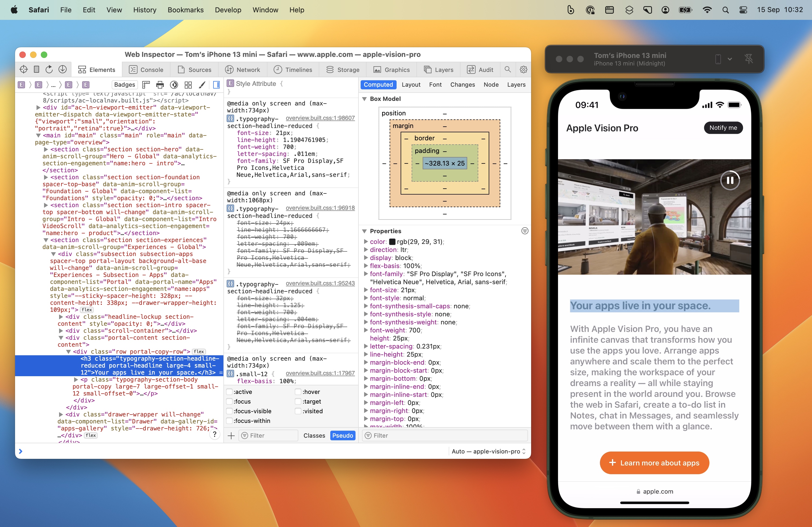Toggle appearance dark/light mode icon

[x=174, y=85]
